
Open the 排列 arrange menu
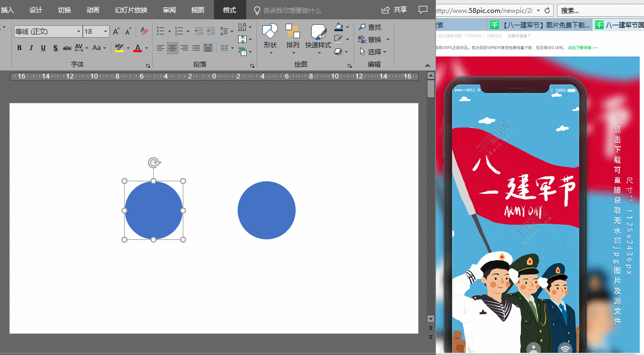[x=293, y=39]
